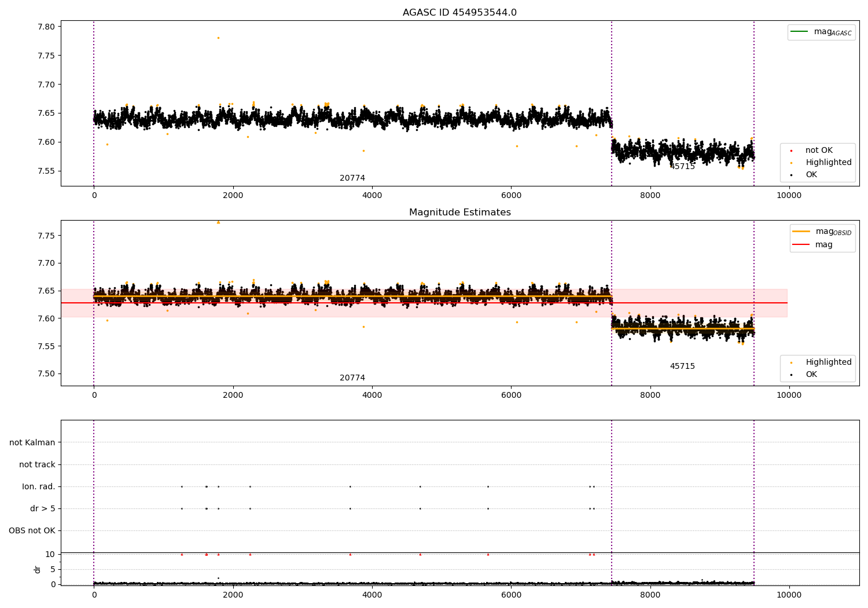Screen dimensions: 868x608
Task: Click the 7.65 y-axis tick in top plot
Action: coord(46,113)
